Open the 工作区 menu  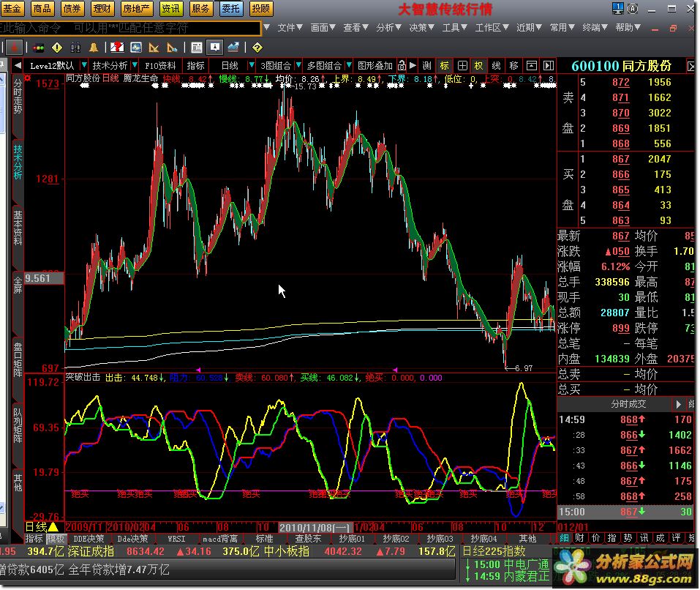click(x=492, y=28)
